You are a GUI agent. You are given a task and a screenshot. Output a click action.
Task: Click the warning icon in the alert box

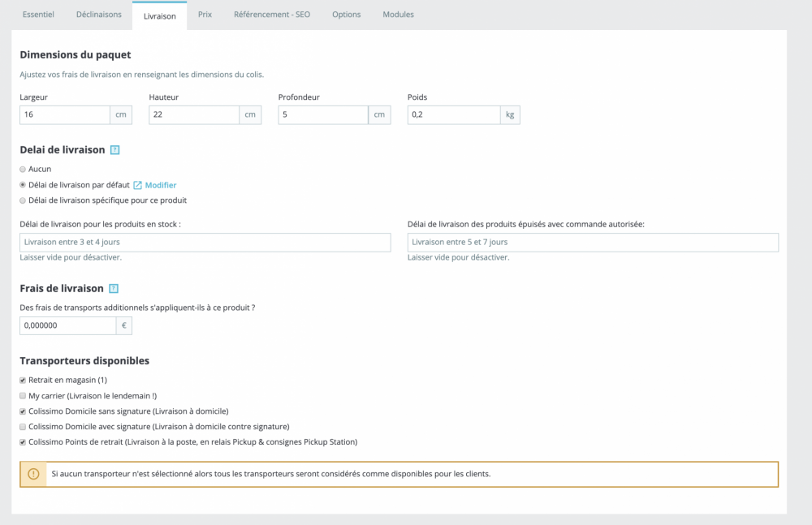[x=33, y=474]
